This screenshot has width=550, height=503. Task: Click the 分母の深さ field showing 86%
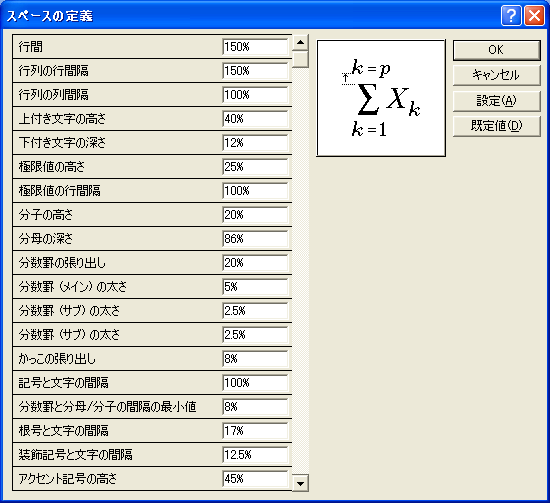point(255,239)
